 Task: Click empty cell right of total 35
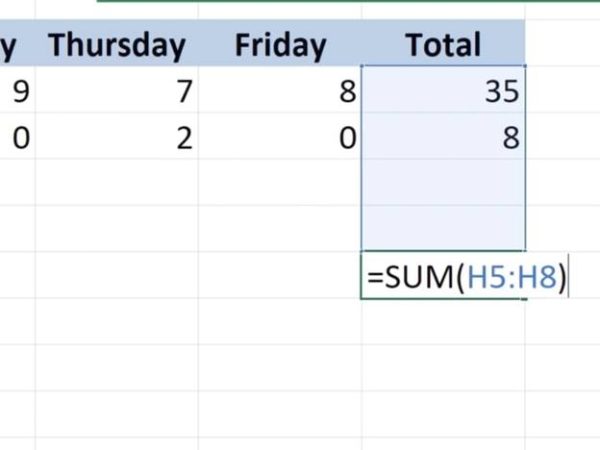point(562,90)
